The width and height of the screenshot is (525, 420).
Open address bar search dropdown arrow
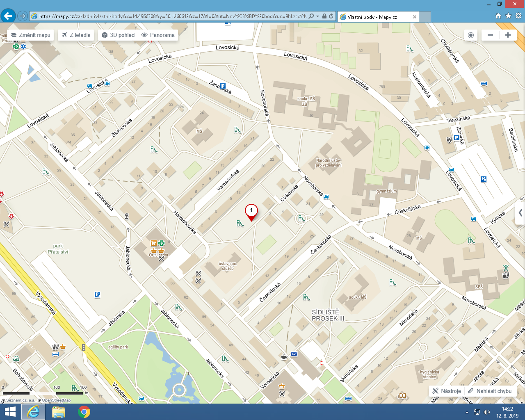pyautogui.click(x=317, y=16)
